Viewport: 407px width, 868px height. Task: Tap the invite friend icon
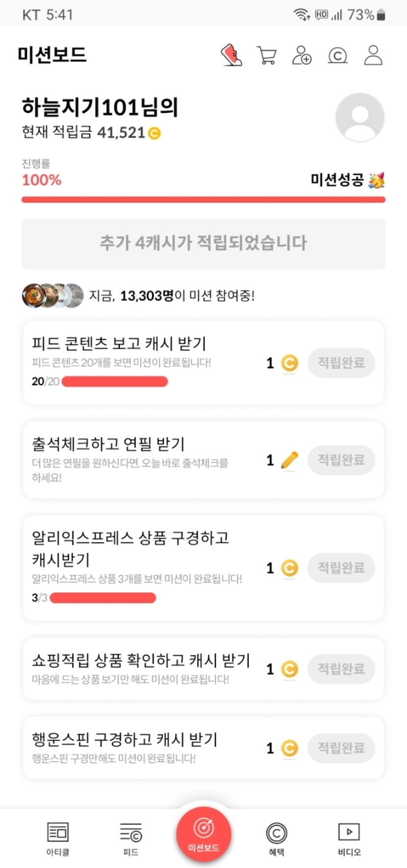pyautogui.click(x=302, y=55)
